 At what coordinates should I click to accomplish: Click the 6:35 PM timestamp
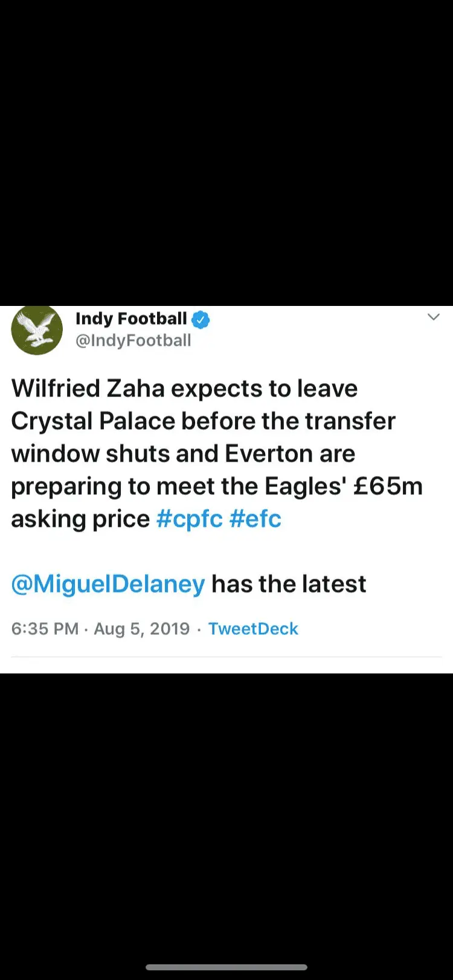click(45, 629)
